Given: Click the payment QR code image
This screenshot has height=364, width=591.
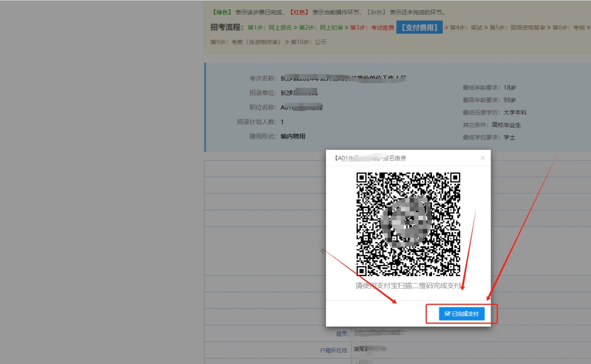Looking at the screenshot, I should pyautogui.click(x=408, y=224).
